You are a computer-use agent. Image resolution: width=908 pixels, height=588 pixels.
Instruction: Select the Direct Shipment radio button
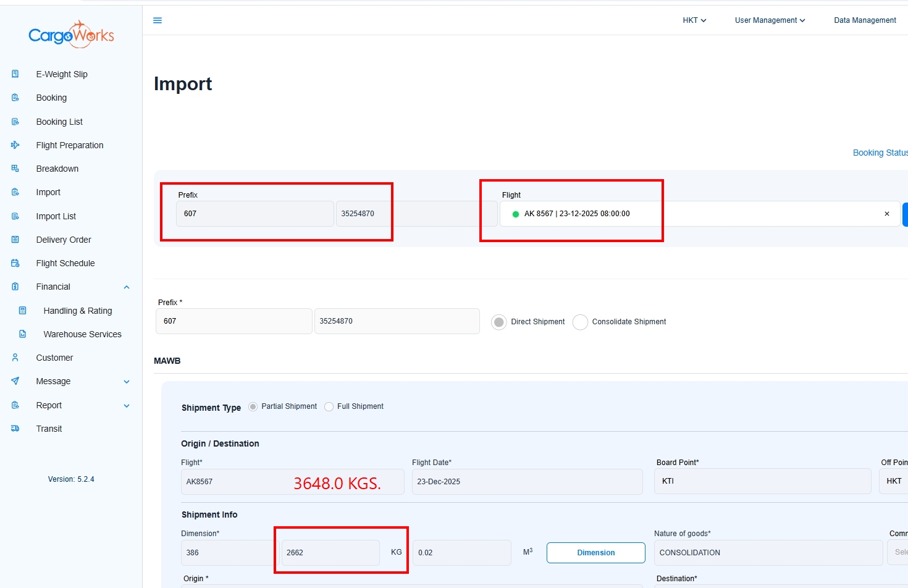[499, 322]
